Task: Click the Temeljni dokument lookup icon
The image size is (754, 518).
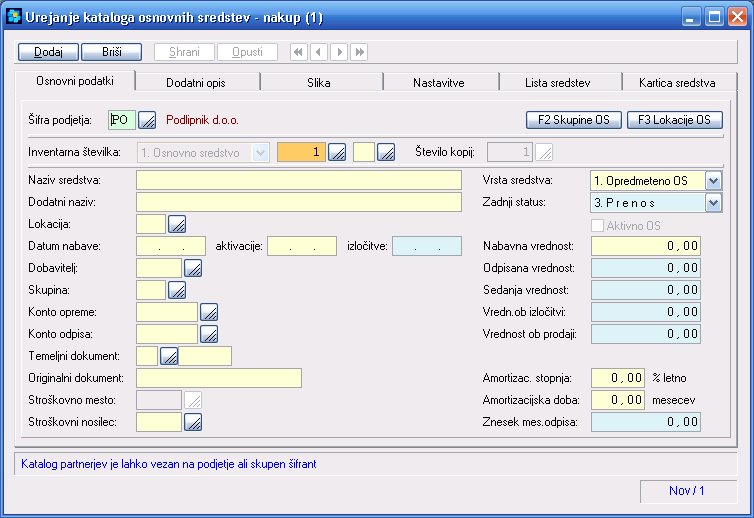Action: tap(169, 356)
